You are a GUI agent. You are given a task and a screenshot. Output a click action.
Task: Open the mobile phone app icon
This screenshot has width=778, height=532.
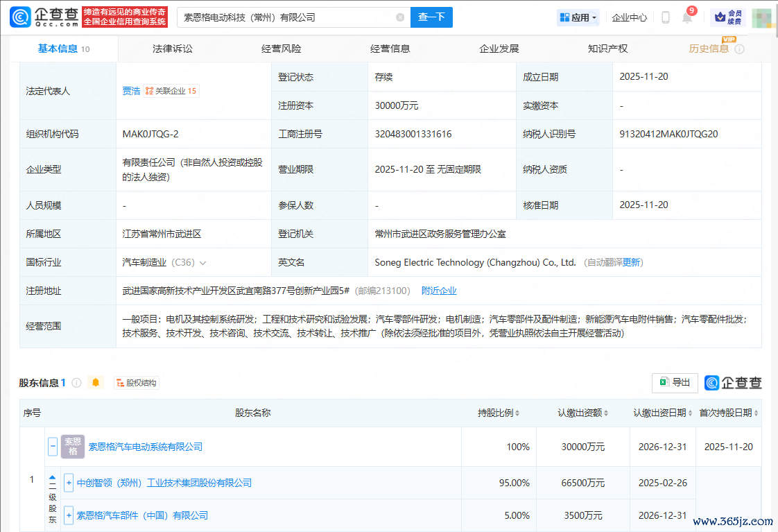tap(666, 17)
